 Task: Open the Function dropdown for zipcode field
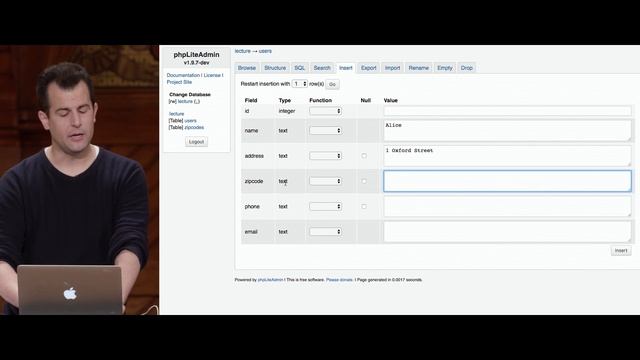click(x=325, y=181)
